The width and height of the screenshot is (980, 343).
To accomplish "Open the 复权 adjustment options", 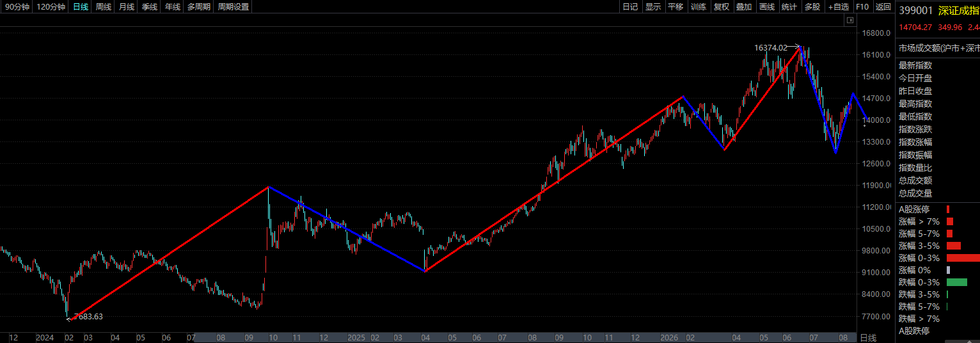I will pos(722,6).
